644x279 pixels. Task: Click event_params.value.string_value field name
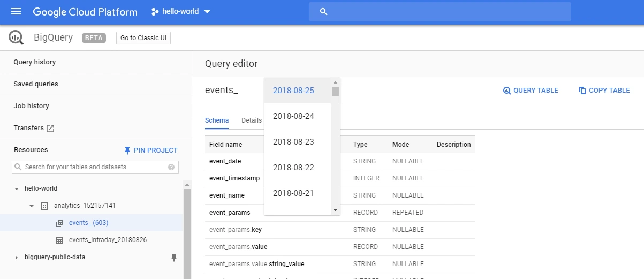point(256,264)
